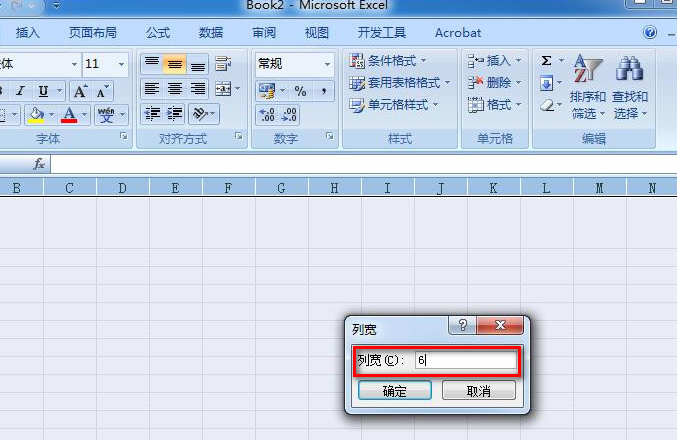Click the 删除 cells button
Image resolution: width=677 pixels, height=440 pixels.
(495, 82)
